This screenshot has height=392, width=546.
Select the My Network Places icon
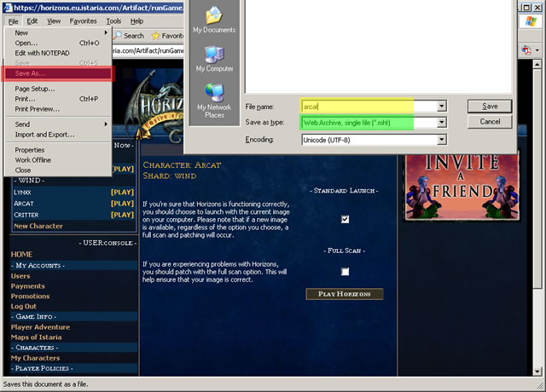click(x=214, y=94)
